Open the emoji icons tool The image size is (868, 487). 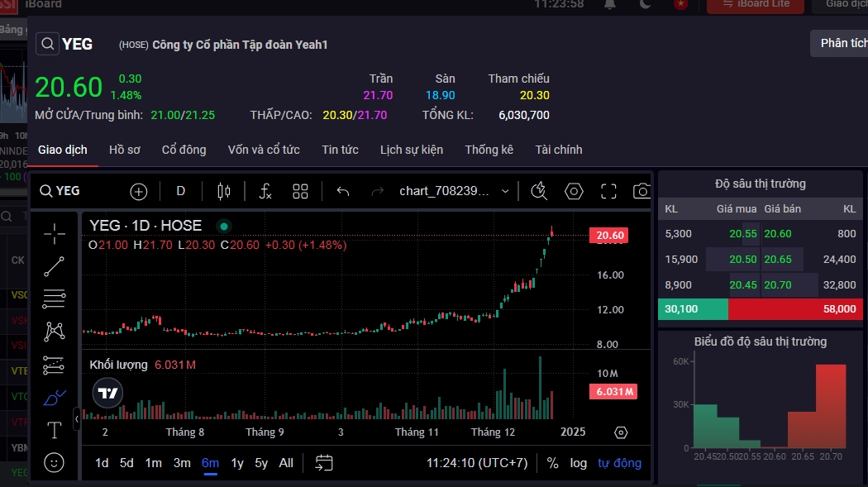point(55,463)
